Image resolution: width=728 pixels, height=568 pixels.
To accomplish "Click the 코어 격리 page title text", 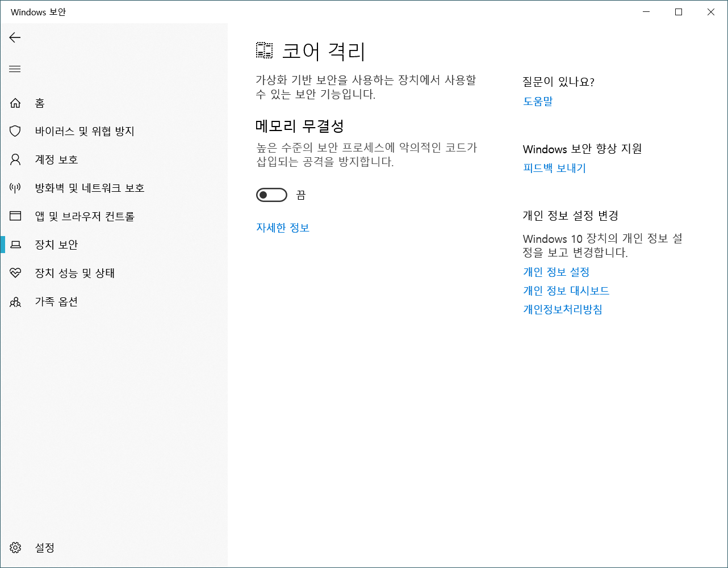I will point(324,51).
